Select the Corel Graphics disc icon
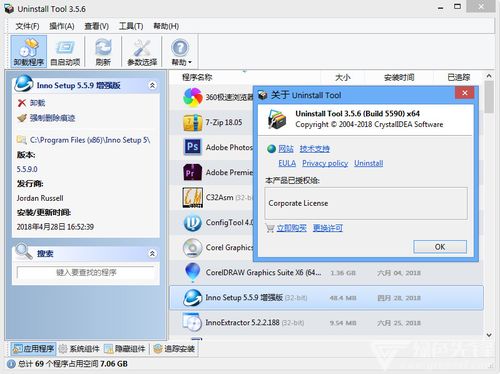Image resolution: width=500 pixels, height=374 pixels. click(x=193, y=248)
